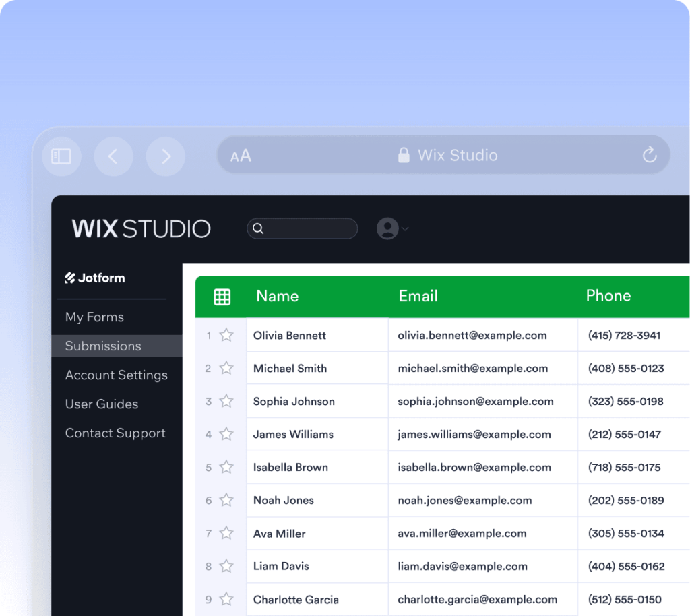This screenshot has width=690, height=616.
Task: Click the Email column header
Action: click(x=418, y=296)
